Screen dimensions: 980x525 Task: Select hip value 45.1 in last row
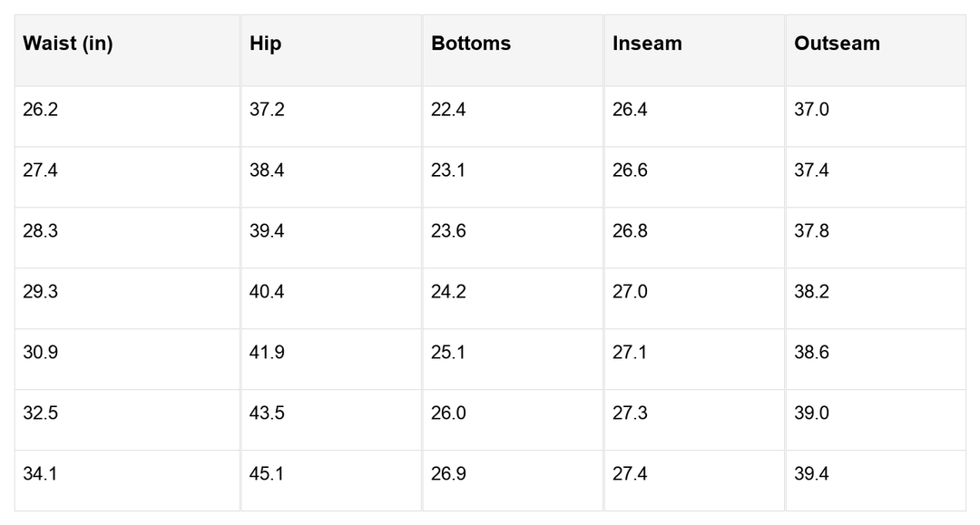coord(267,474)
